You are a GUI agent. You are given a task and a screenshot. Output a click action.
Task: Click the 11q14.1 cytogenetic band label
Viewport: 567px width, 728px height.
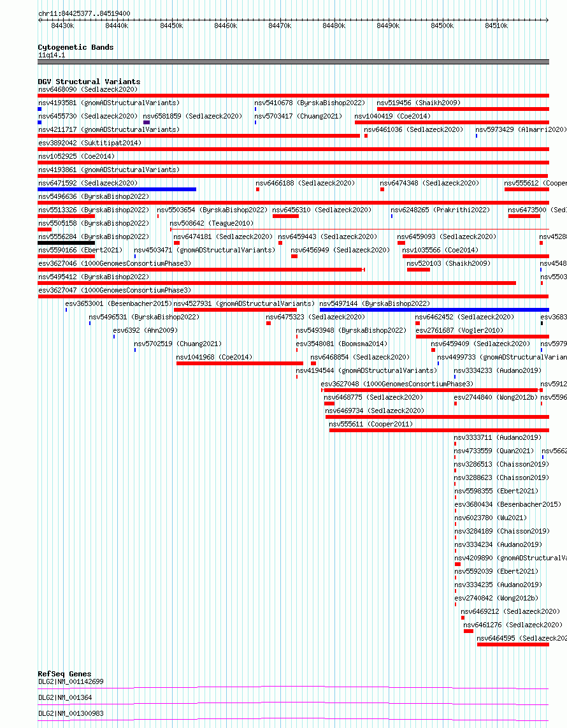52,55
